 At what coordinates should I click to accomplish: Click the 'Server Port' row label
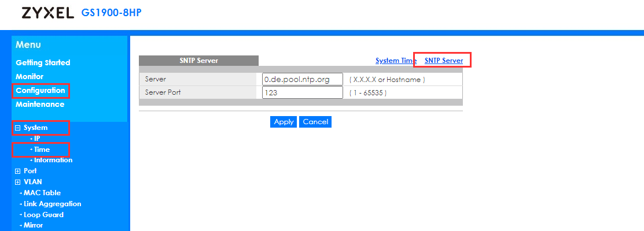pyautogui.click(x=163, y=92)
